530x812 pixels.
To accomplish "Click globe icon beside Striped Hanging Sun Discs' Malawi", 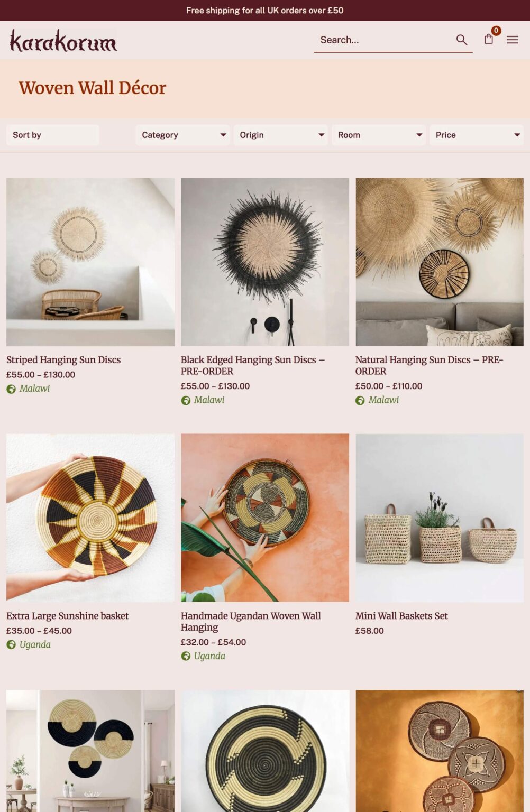I will (11, 389).
